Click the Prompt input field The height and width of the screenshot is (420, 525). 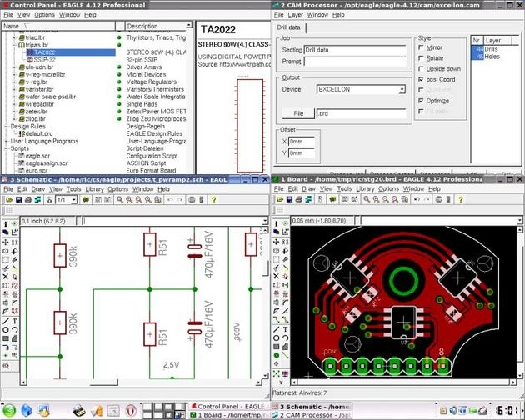[x=354, y=61]
